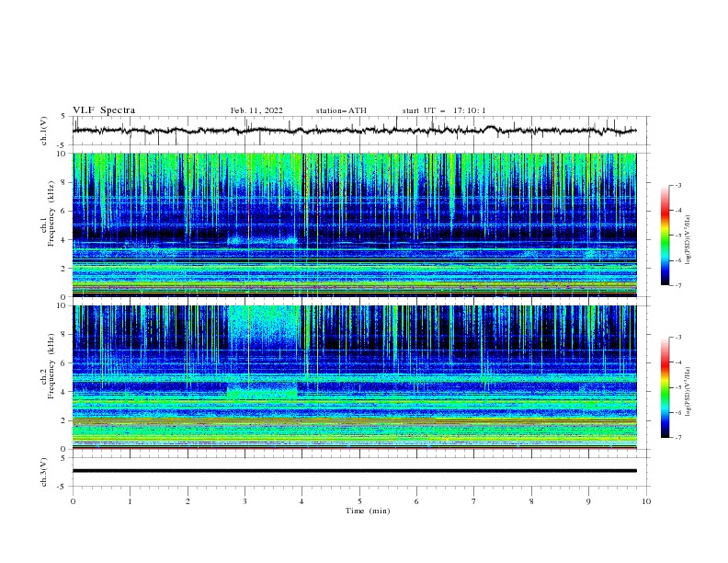Click the ch.1 color bar log(PSD) label
The width and height of the screenshot is (728, 563).
(x=688, y=240)
